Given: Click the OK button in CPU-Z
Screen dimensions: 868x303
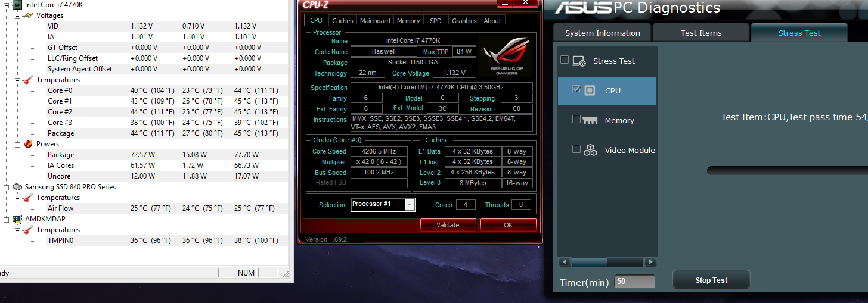Looking at the screenshot, I should (x=508, y=225).
